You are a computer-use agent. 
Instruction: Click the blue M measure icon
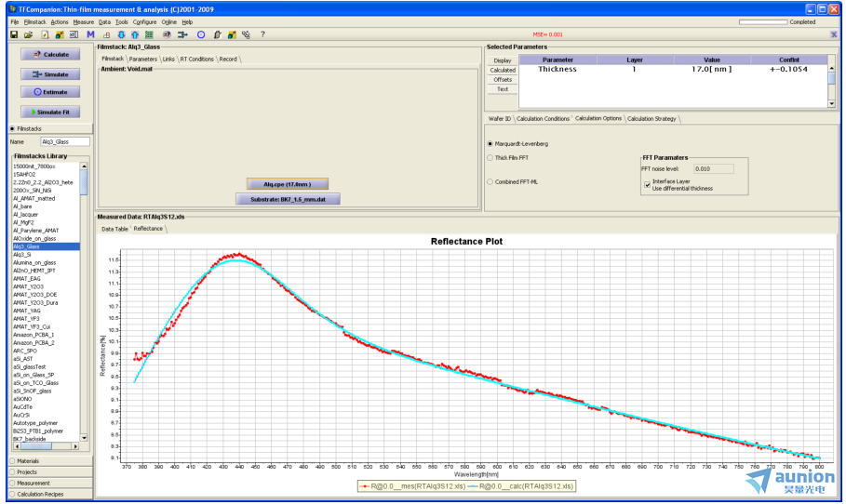(90, 34)
